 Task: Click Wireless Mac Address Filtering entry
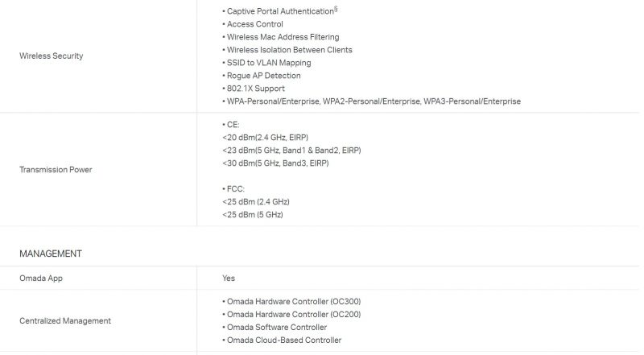pyautogui.click(x=283, y=37)
